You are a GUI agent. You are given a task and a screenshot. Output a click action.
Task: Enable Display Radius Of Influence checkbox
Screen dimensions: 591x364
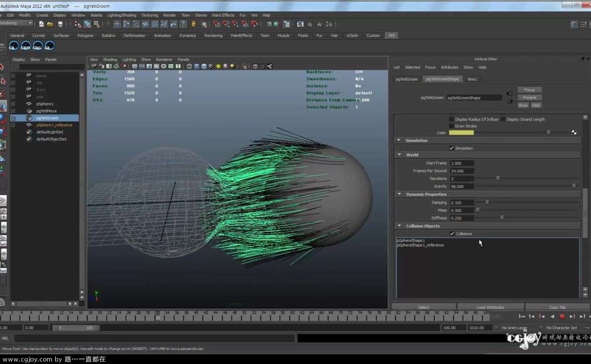[452, 120]
